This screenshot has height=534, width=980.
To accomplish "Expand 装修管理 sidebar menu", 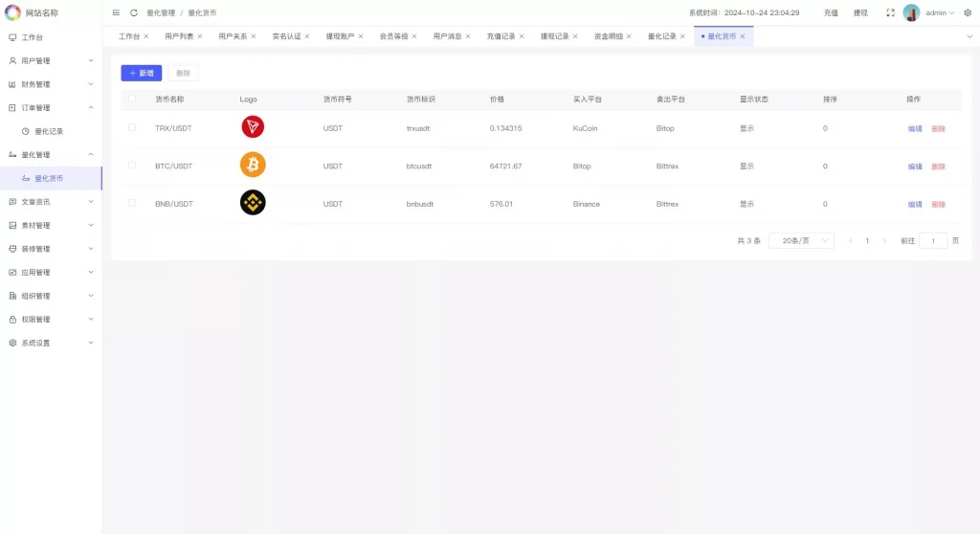I will 51,249.
